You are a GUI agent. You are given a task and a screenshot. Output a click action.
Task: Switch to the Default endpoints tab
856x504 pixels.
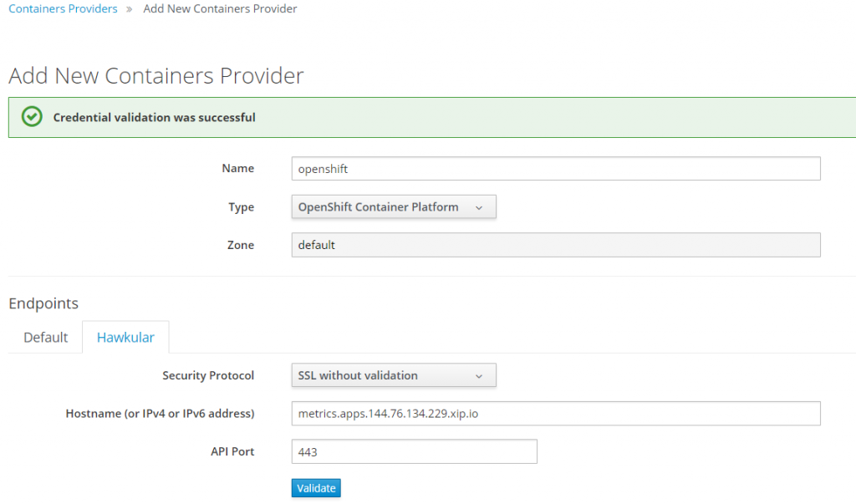(45, 337)
